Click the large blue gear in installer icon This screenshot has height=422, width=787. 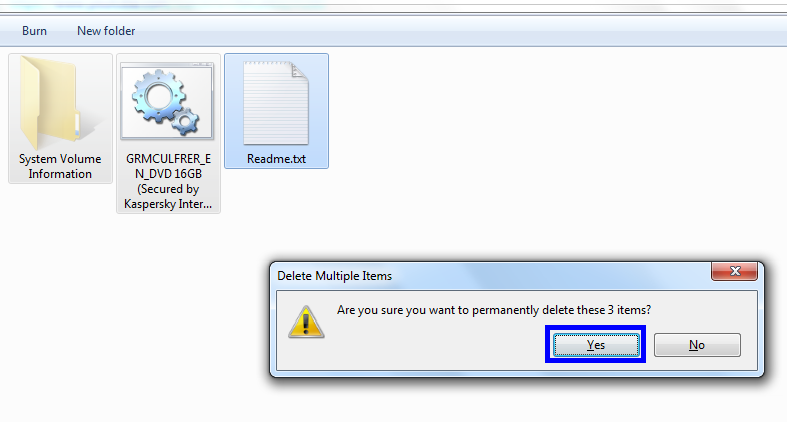click(x=159, y=95)
